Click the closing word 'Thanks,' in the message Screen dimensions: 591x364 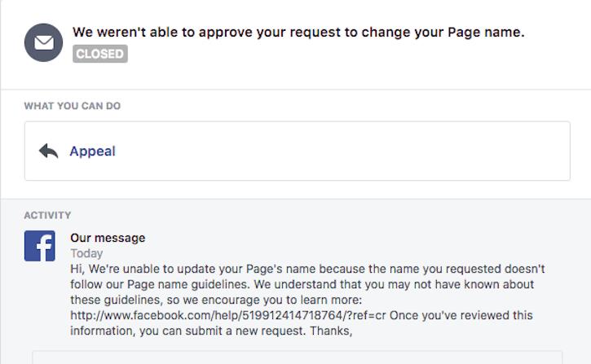click(332, 331)
